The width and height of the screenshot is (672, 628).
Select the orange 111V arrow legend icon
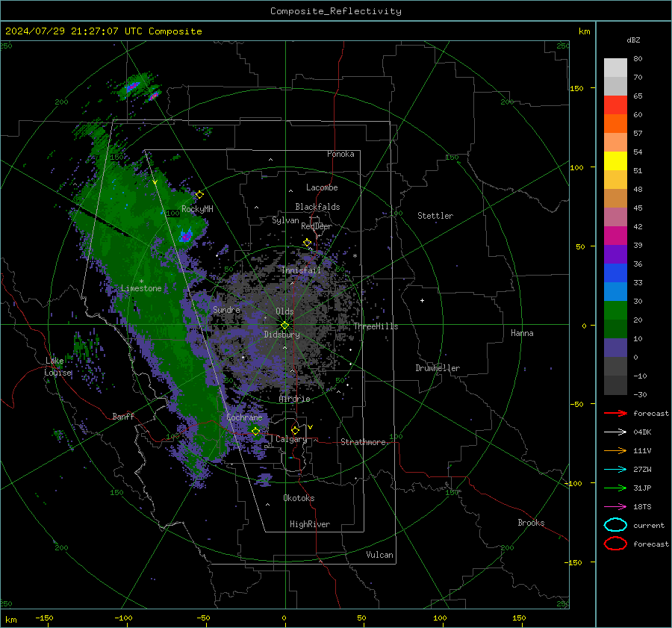(615, 450)
